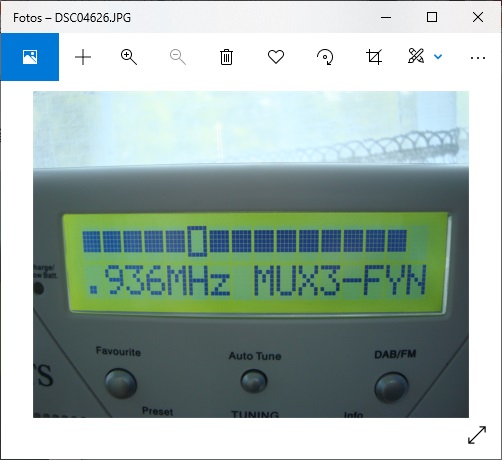The image size is (502, 460).
Task: Delete the photo with the trash icon
Action: (226, 57)
